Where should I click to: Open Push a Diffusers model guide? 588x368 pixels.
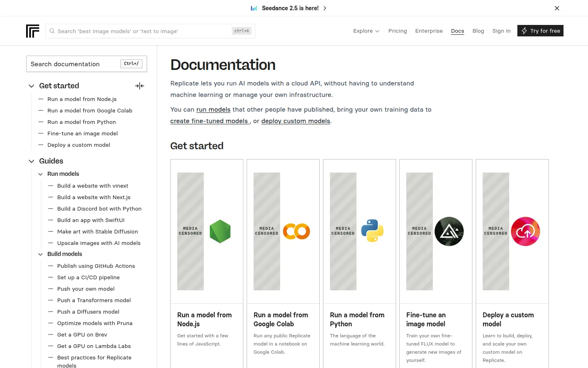point(88,312)
